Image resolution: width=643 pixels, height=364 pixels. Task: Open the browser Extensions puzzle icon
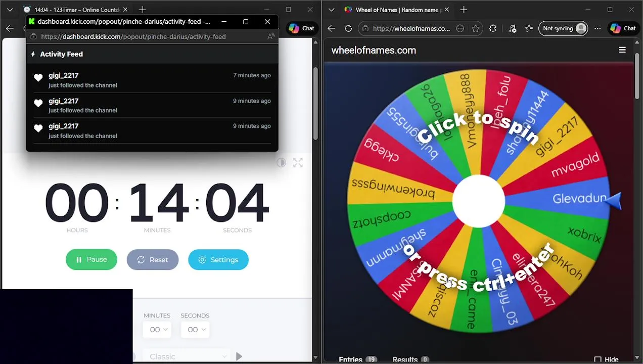click(493, 28)
